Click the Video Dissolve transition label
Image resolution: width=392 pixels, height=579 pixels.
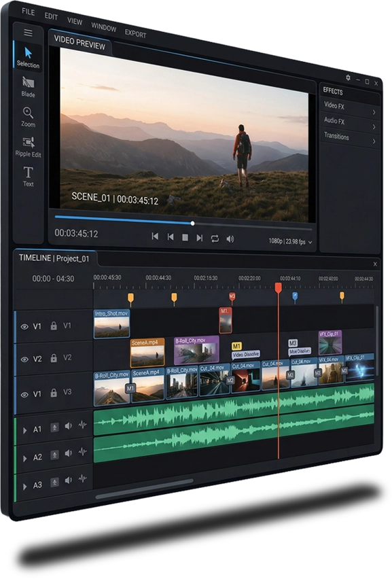[246, 355]
